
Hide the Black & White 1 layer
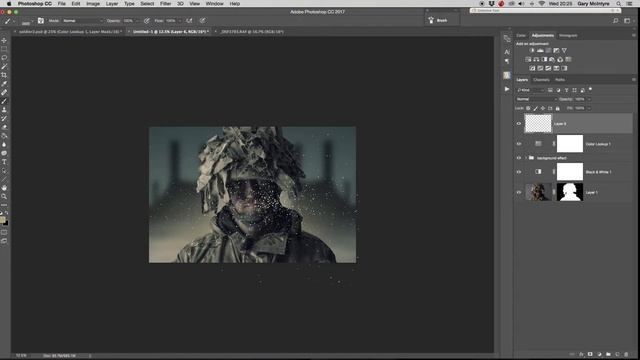[x=519, y=172]
